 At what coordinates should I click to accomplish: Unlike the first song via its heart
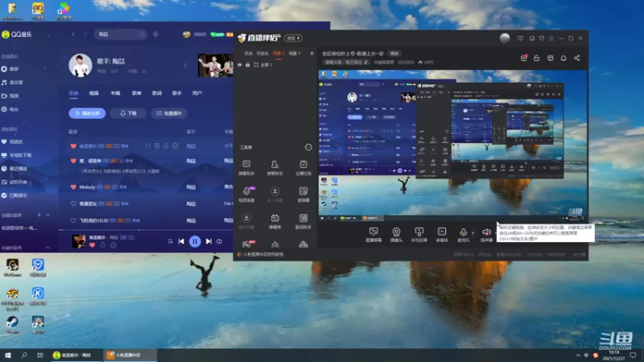pyautogui.click(x=73, y=146)
